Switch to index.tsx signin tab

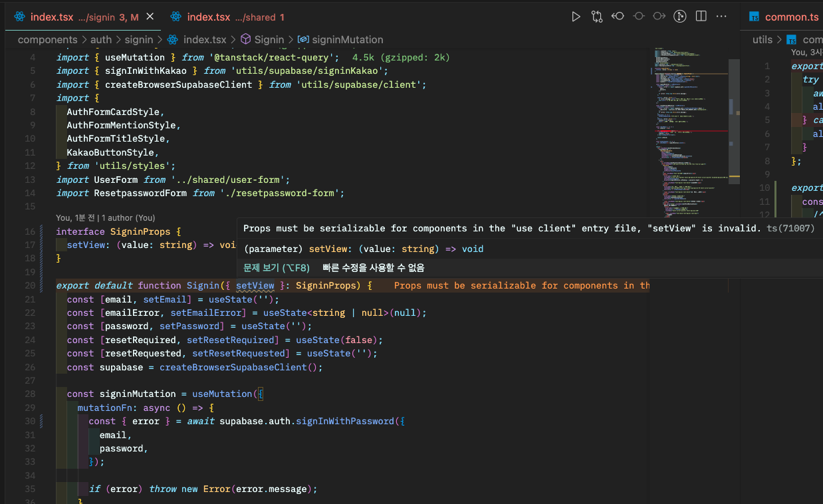click(x=84, y=17)
